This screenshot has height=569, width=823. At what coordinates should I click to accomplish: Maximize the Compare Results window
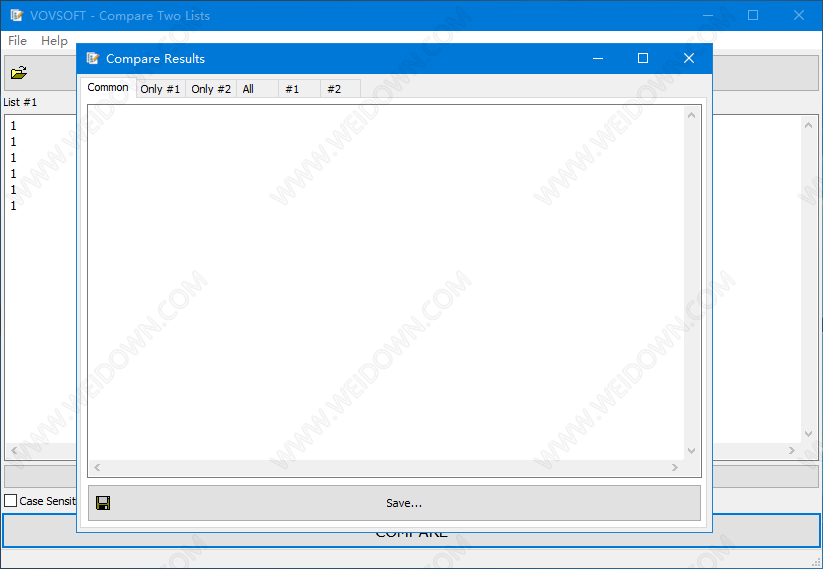point(643,59)
